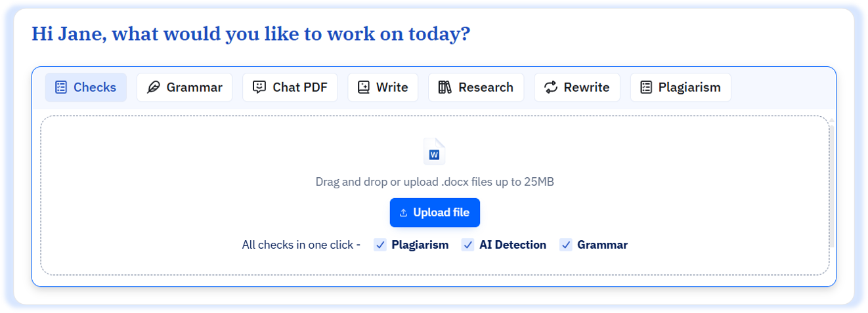Screen dimensions: 868x313
Task: Toggle the Grammar checkbox off
Action: [x=565, y=245]
